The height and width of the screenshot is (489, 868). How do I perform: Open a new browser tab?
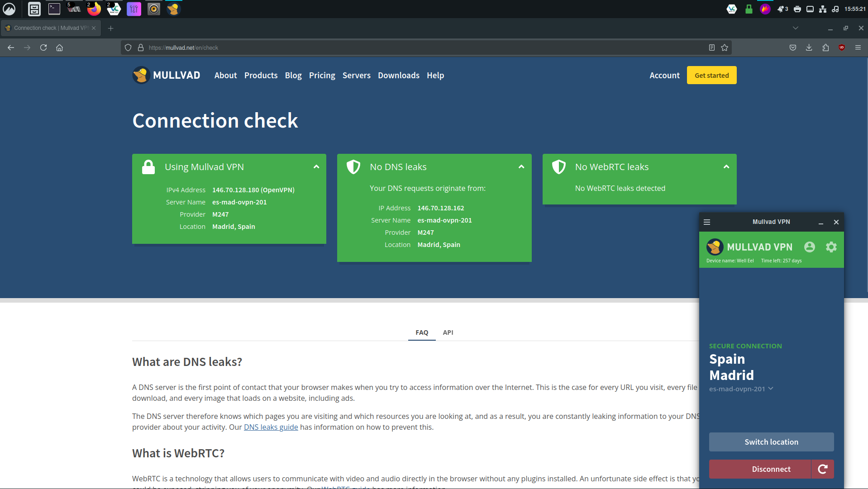[x=110, y=28]
